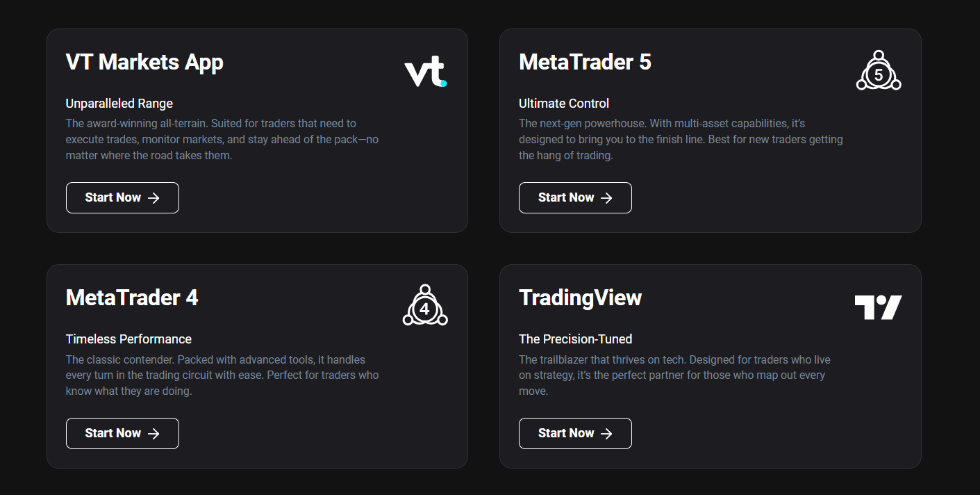Click the VT Markets logo icon
This screenshot has height=495, width=980.
(x=426, y=73)
